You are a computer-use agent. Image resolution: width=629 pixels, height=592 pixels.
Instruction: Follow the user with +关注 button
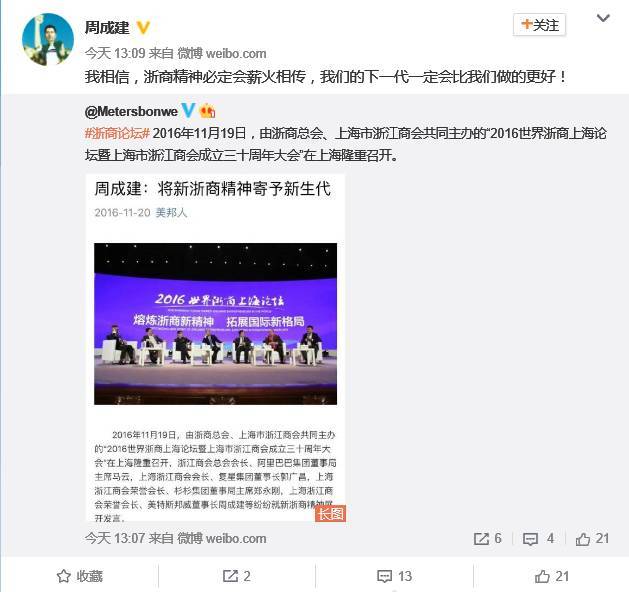tap(539, 25)
